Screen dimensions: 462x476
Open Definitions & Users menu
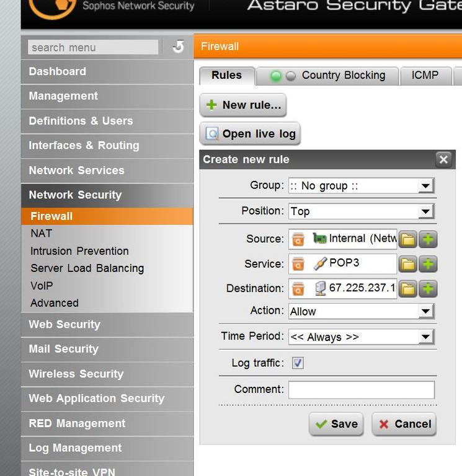[x=107, y=121]
